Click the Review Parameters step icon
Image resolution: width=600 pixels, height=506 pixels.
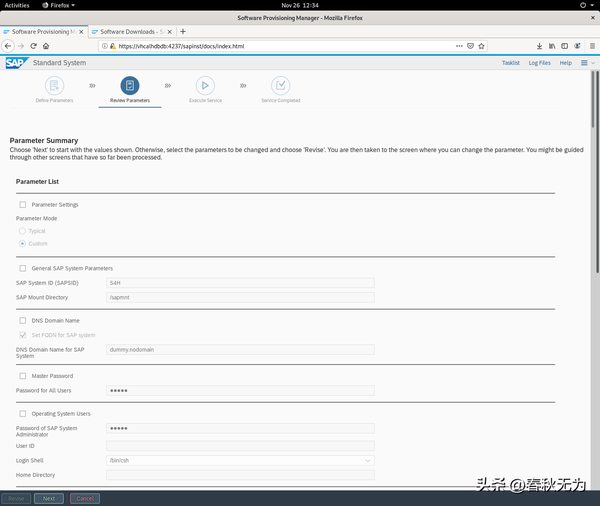click(130, 85)
